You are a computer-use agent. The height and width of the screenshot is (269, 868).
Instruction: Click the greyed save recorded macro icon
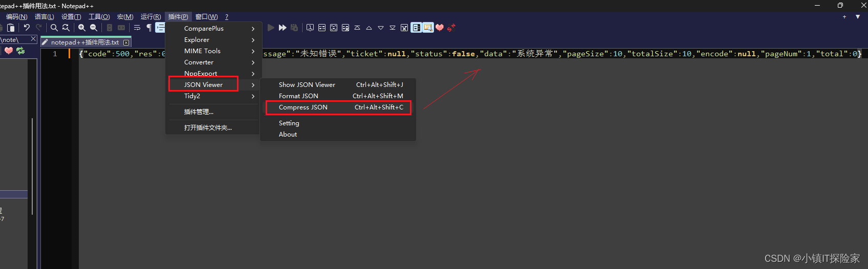point(294,28)
